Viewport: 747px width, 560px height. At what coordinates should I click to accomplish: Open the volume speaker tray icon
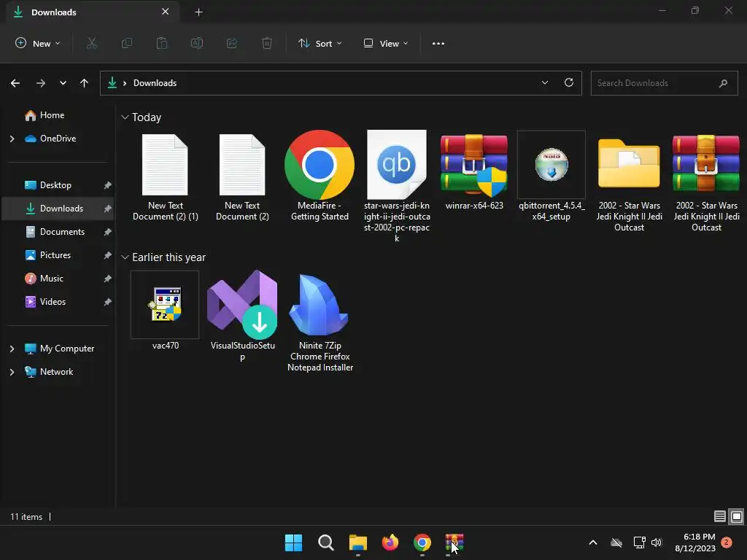pos(657,542)
